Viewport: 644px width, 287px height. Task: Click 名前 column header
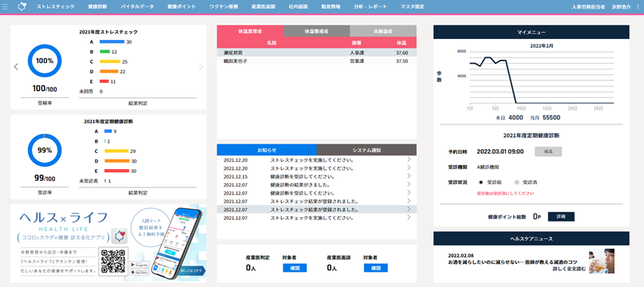(x=271, y=43)
